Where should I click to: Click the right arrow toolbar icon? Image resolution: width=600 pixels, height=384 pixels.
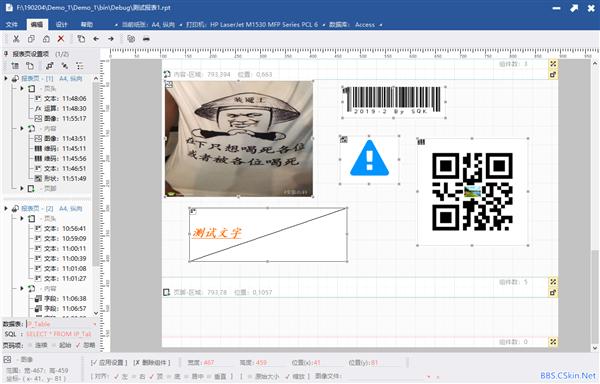tap(111, 39)
